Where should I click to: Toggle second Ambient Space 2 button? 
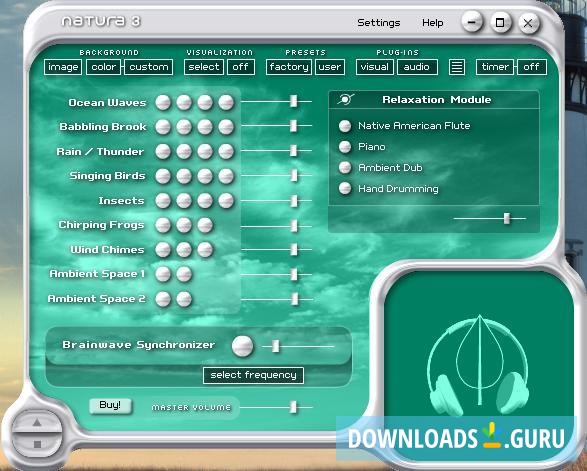184,299
